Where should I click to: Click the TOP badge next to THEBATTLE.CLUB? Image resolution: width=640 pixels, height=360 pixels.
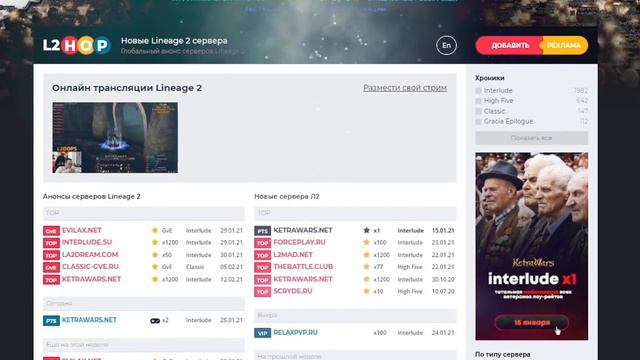pos(262,267)
